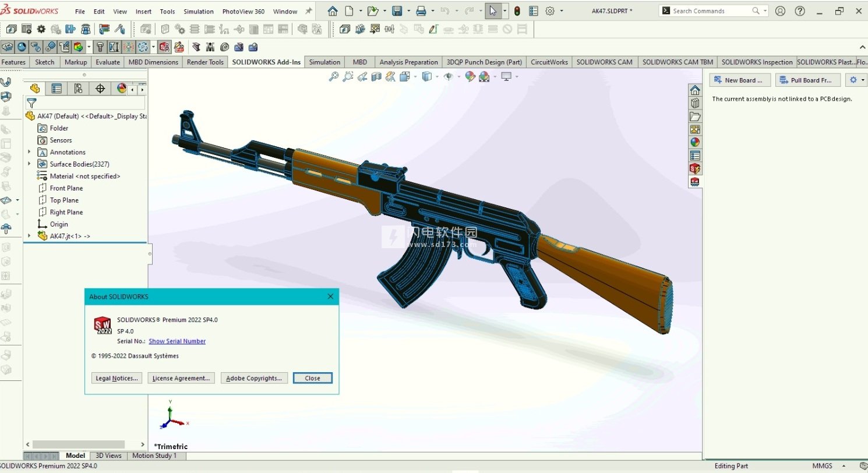
Task: Toggle the menu bar pin icon
Action: pos(309,11)
